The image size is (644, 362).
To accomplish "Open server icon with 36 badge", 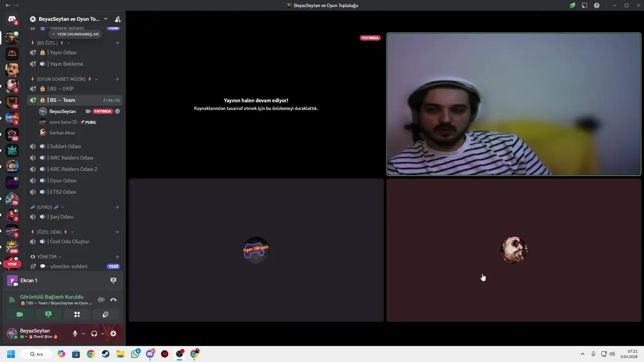I will (12, 134).
